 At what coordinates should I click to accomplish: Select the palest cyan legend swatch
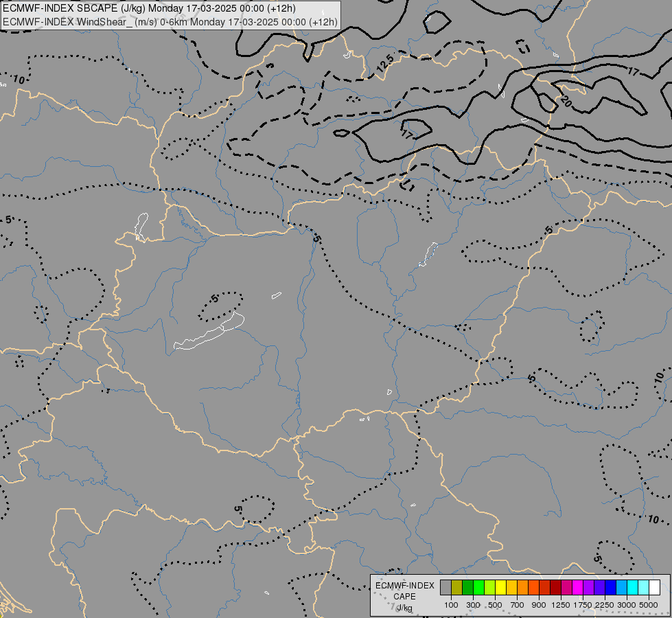pyautogui.click(x=644, y=588)
